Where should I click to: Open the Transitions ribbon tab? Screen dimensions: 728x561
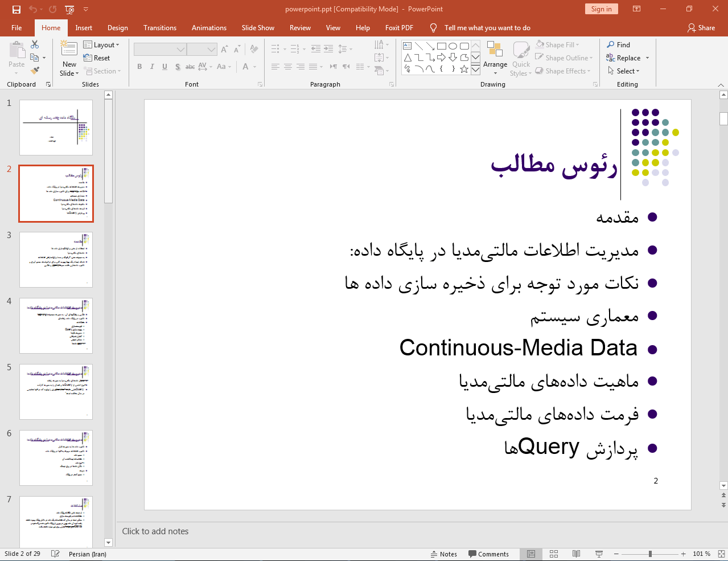pyautogui.click(x=160, y=28)
